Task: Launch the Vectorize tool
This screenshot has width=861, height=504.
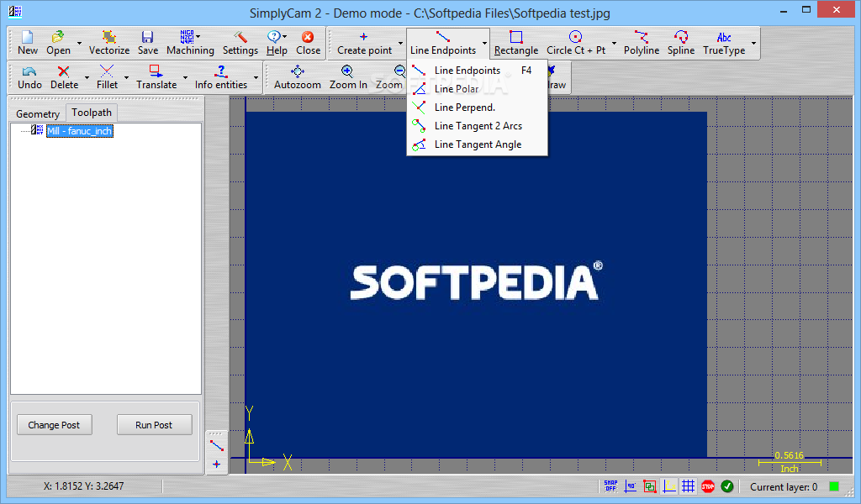Action: coord(108,44)
